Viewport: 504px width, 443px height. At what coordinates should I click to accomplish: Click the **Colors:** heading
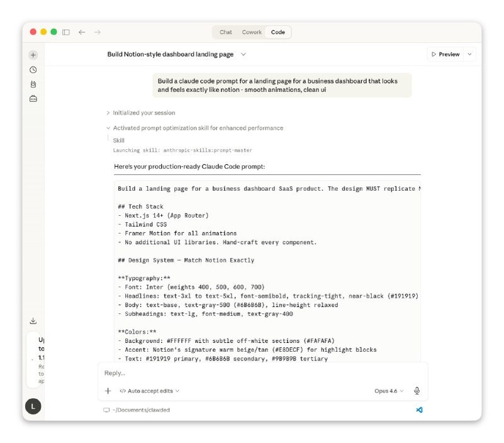pyautogui.click(x=137, y=332)
